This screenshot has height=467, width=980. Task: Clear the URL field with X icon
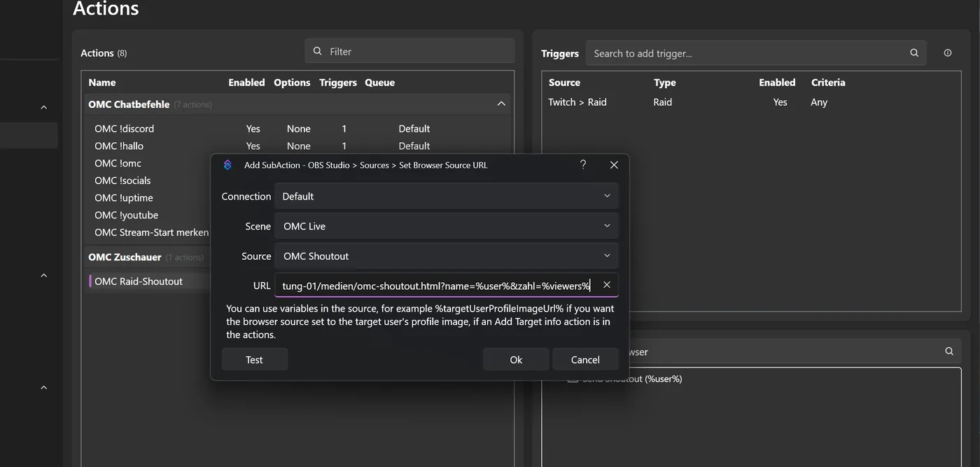(607, 285)
